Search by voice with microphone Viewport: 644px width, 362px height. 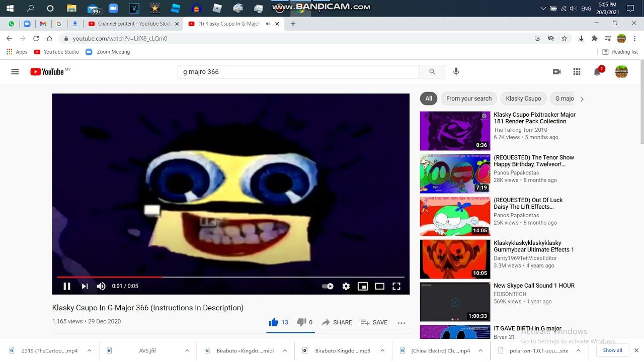pyautogui.click(x=456, y=72)
